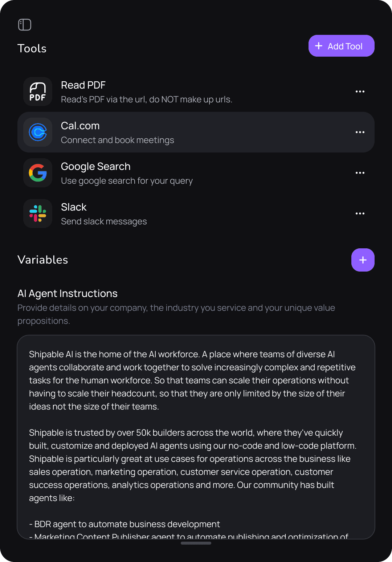The width and height of the screenshot is (392, 562).
Task: Click the Variables section heading
Action: (x=43, y=260)
